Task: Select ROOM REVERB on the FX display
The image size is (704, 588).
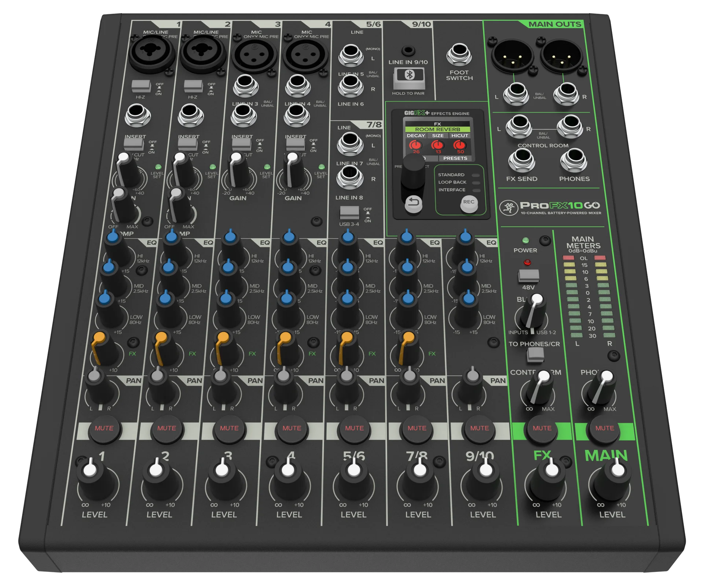Action: pos(437,129)
